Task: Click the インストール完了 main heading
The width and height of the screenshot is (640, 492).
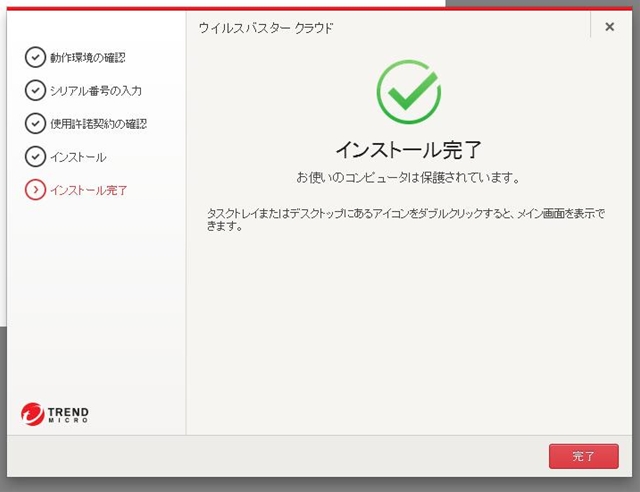Action: [409, 150]
